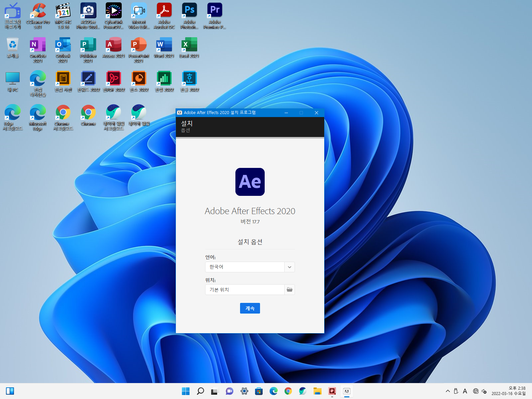Select the Adobe Premiere Pro desktop icon

click(x=215, y=16)
